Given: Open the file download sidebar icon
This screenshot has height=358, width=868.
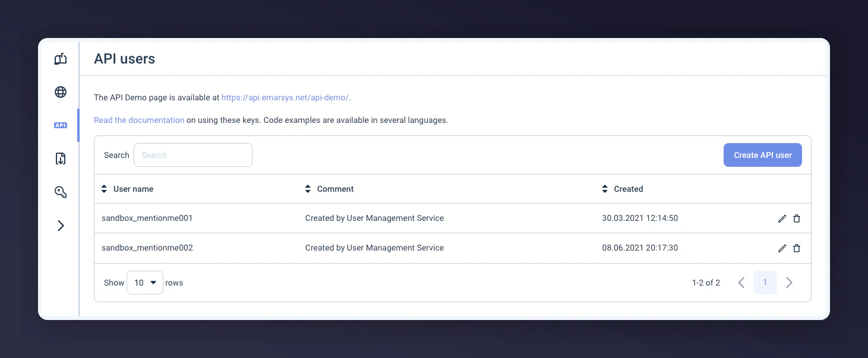Looking at the screenshot, I should (60, 159).
